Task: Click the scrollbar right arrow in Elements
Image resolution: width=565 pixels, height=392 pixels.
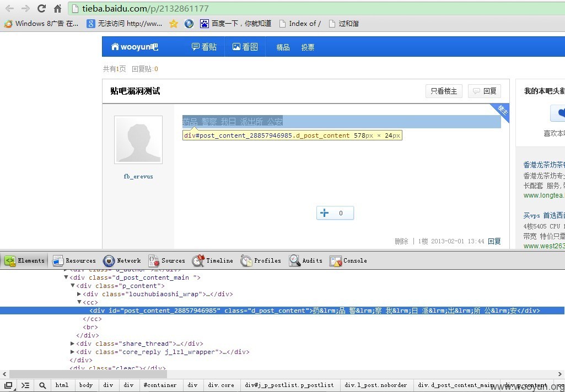Action: pos(561,374)
